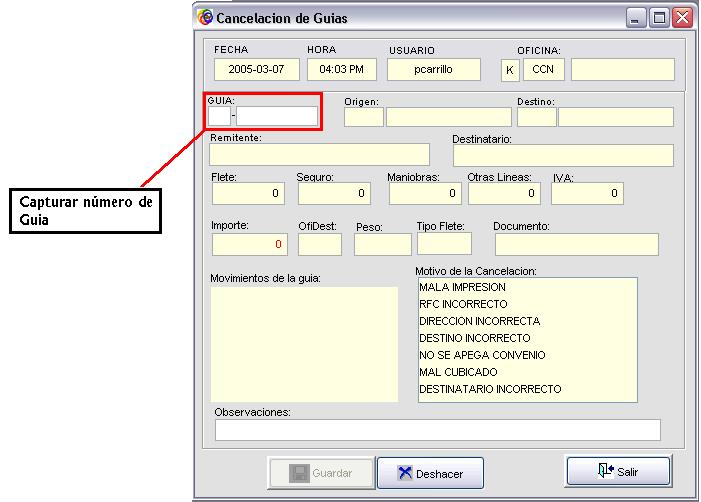Viewport: 701px width, 502px height.
Task: Click the Observaciones text field
Action: click(437, 429)
